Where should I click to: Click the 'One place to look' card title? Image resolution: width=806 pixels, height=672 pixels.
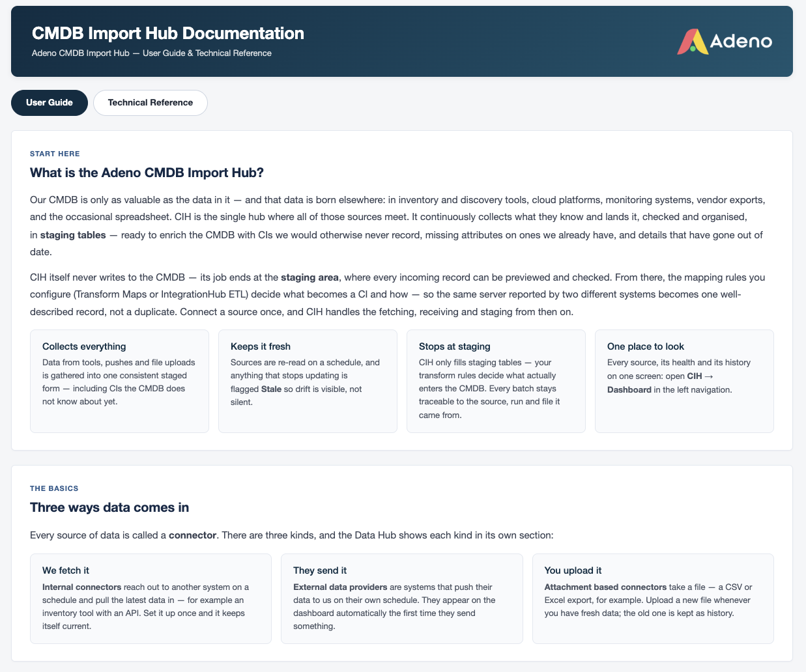[x=646, y=346]
